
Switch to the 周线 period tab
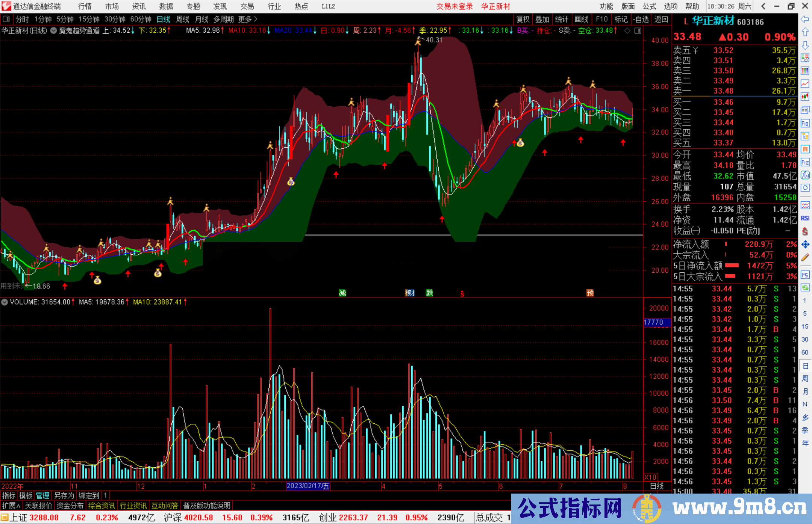pos(183,19)
